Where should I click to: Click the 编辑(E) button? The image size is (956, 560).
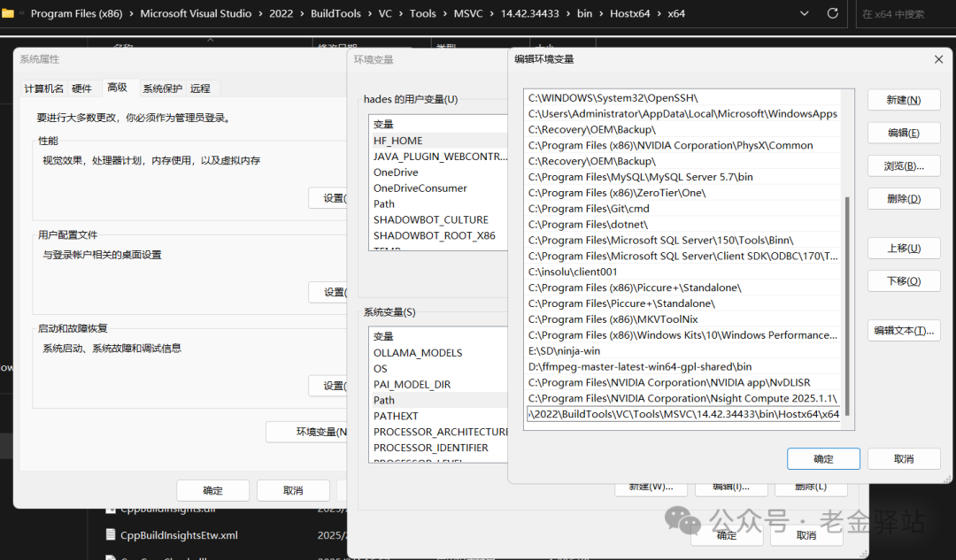(x=904, y=133)
